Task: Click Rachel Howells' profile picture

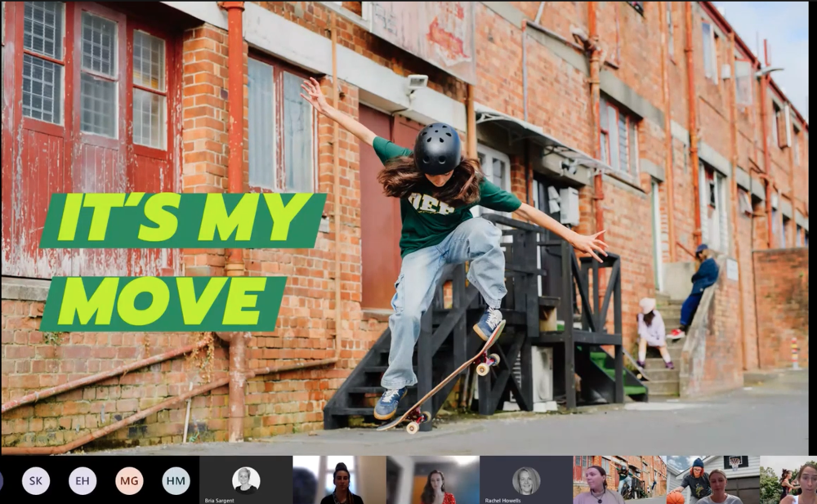Action: coord(525,479)
